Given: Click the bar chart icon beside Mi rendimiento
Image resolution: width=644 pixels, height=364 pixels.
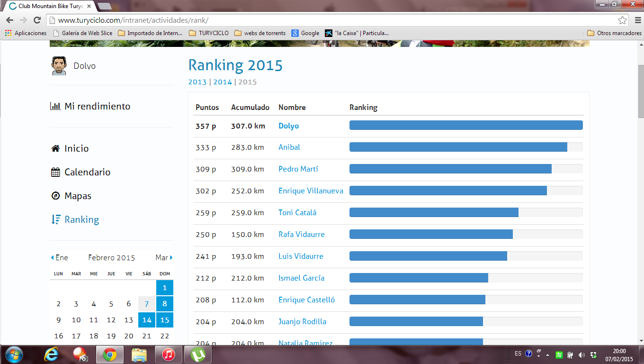Looking at the screenshot, I should coord(55,106).
